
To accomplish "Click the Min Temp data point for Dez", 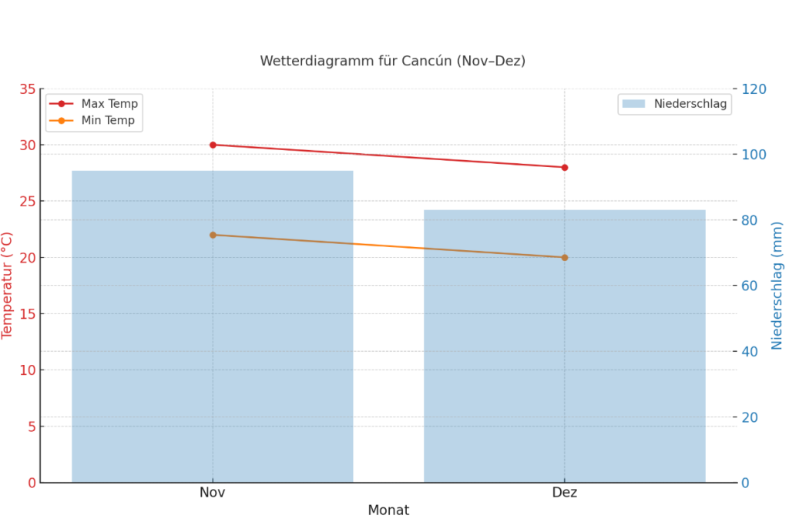I will click(x=565, y=257).
